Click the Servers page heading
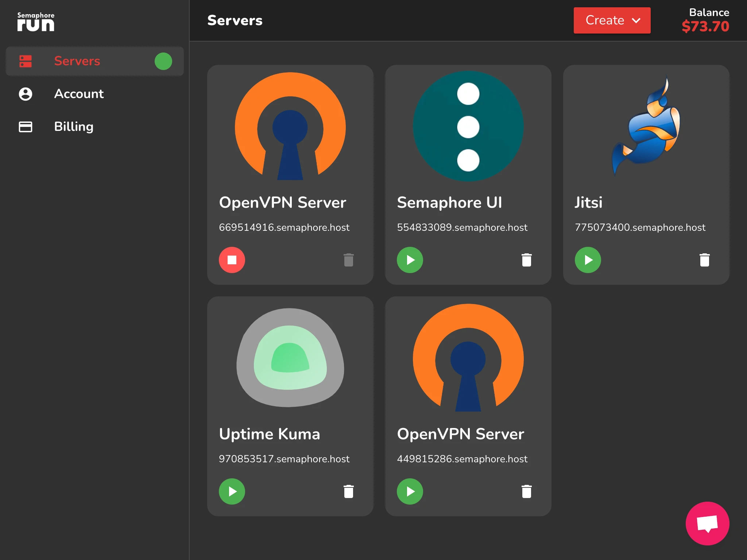747x560 pixels. [235, 20]
